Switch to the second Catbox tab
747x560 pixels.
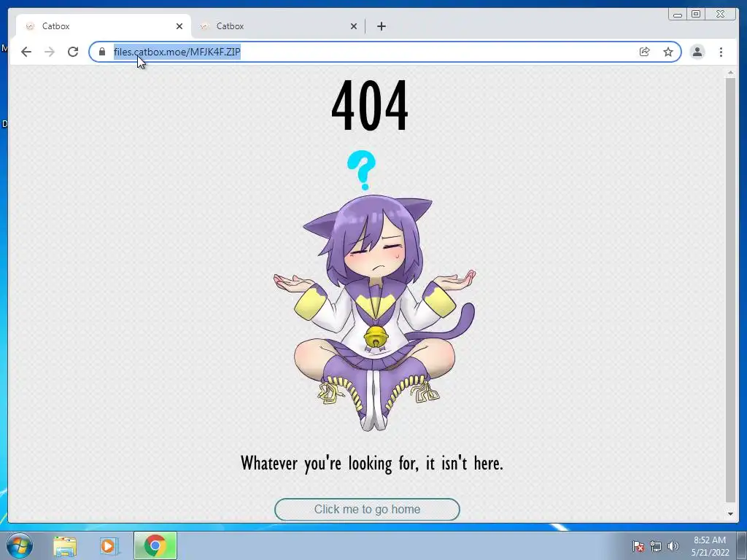point(276,26)
